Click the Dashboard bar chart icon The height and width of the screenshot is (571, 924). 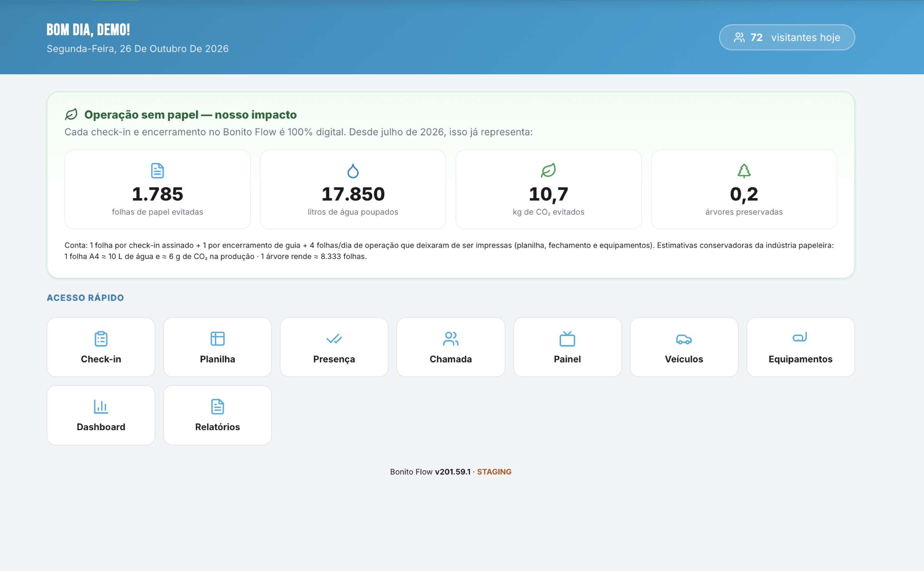(x=101, y=406)
